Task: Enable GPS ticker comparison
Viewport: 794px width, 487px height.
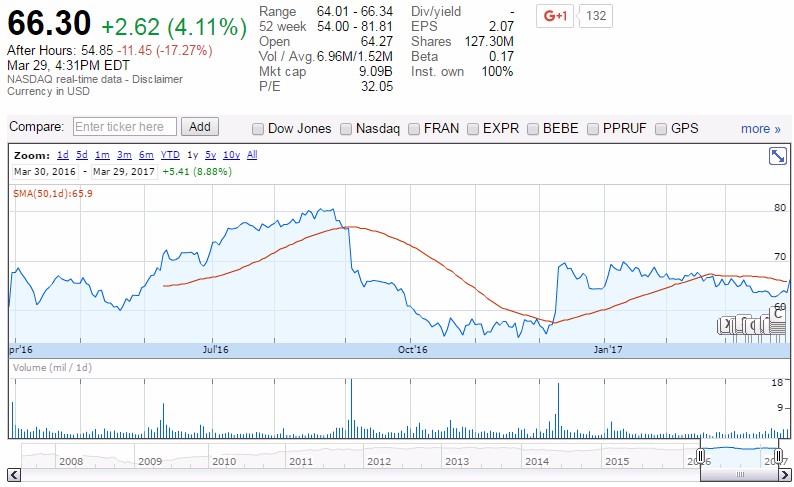Action: pos(661,129)
